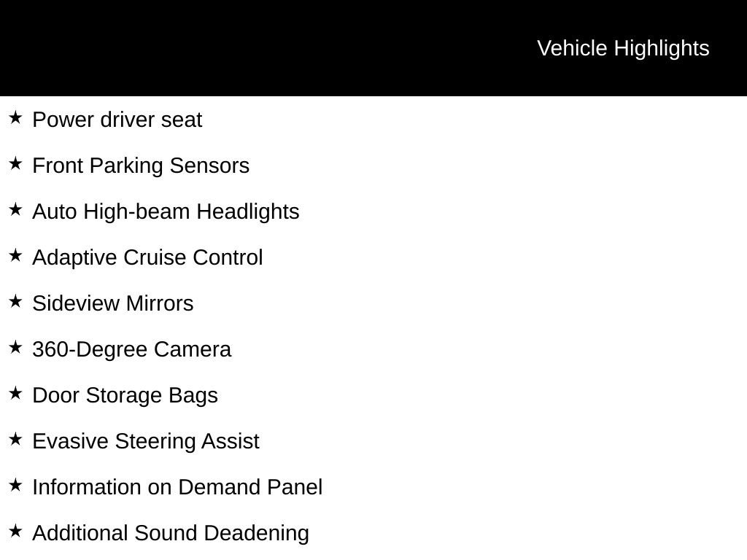
Task: Select the Auto High-beam Headlights text
Action: pos(166,211)
